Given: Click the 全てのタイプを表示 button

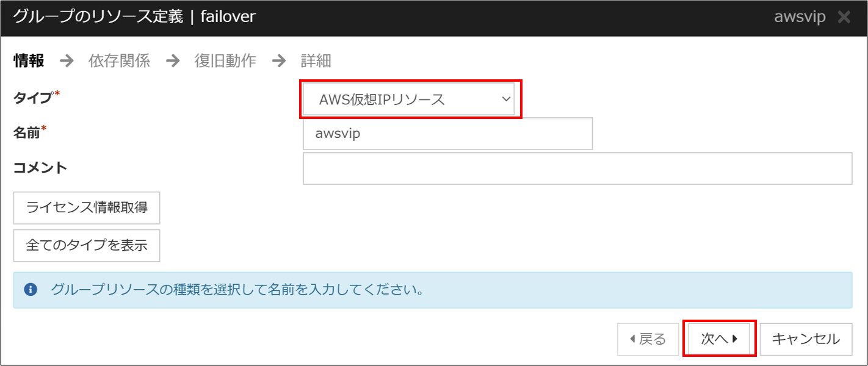Looking at the screenshot, I should point(87,246).
